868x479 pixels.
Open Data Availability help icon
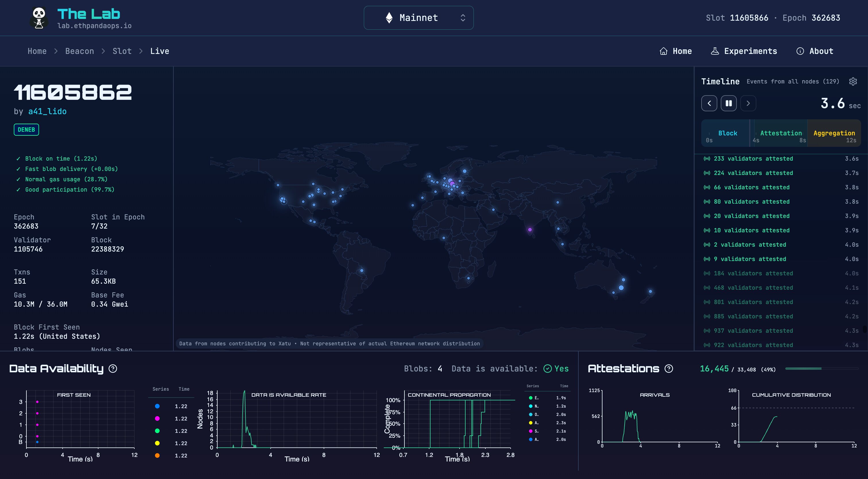pyautogui.click(x=113, y=369)
